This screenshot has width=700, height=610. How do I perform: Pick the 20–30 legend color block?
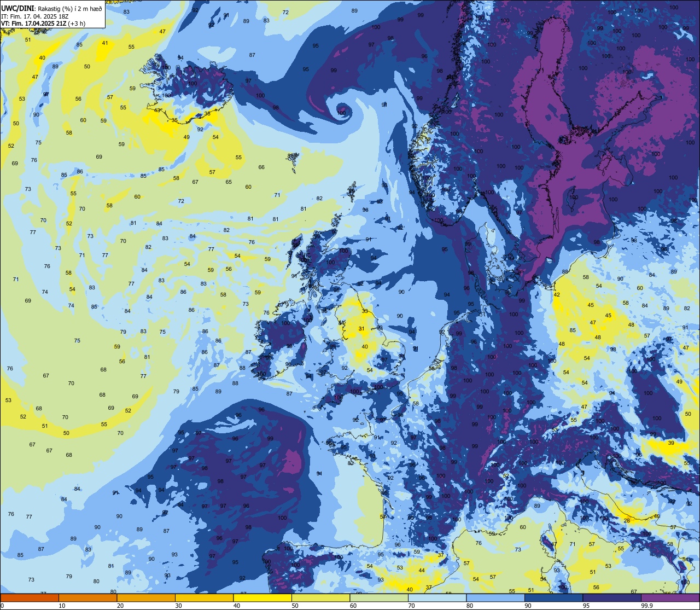(146, 598)
